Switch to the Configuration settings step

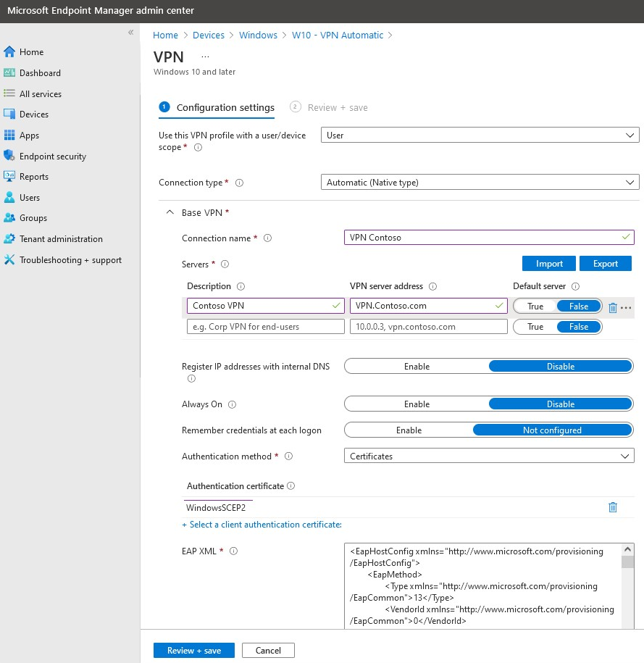click(217, 107)
